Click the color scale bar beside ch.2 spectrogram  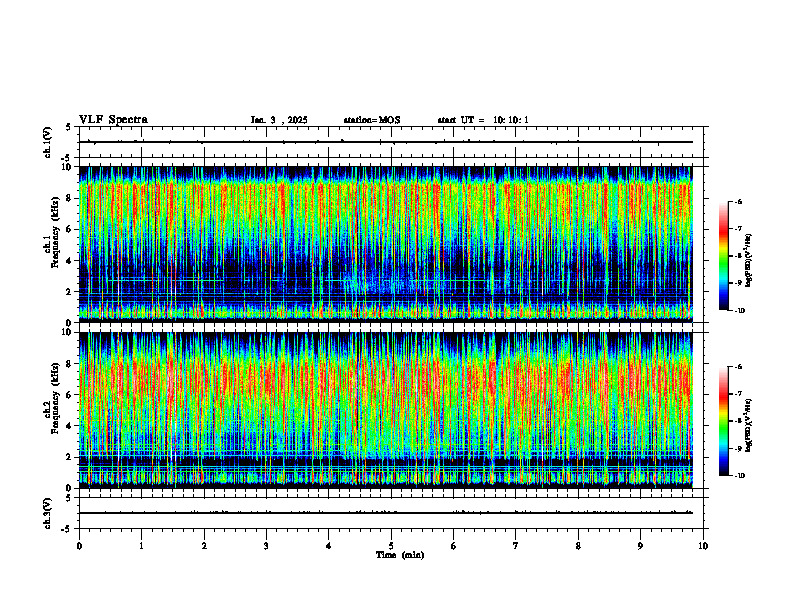pyautogui.click(x=723, y=421)
